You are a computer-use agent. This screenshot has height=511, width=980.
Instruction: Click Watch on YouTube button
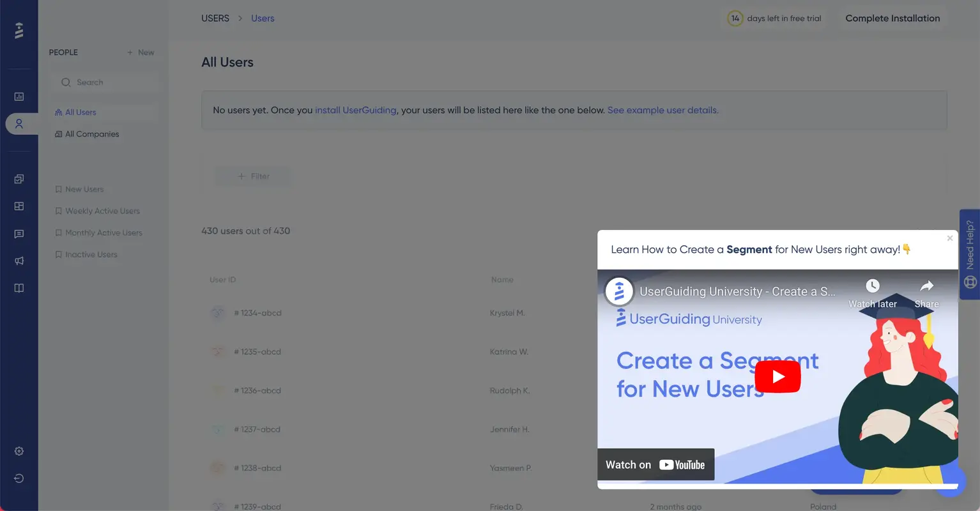click(655, 465)
